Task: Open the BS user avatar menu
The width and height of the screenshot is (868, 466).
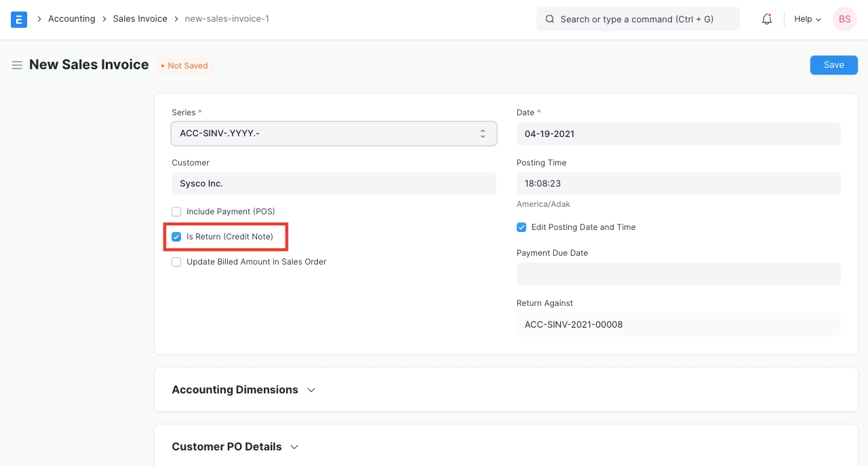Action: tap(844, 19)
